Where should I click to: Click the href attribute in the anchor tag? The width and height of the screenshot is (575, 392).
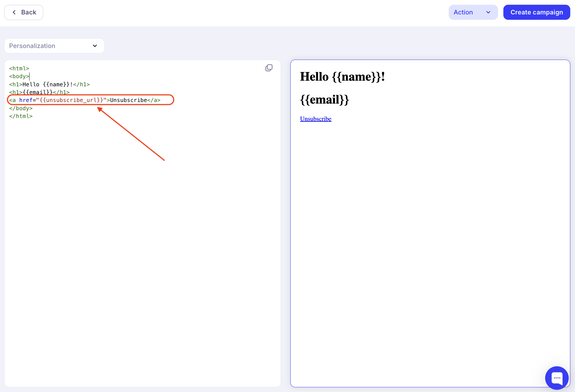[26, 100]
